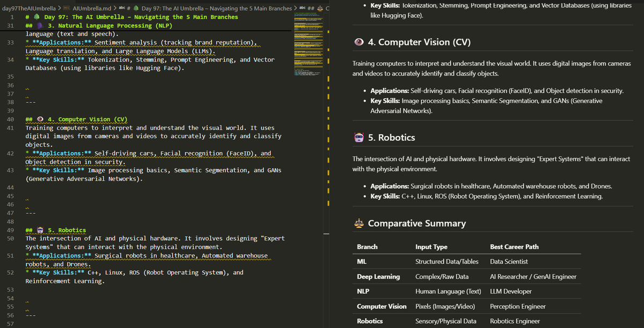Select line number 40 in the gutter
This screenshot has width=644, height=328.
[11, 120]
